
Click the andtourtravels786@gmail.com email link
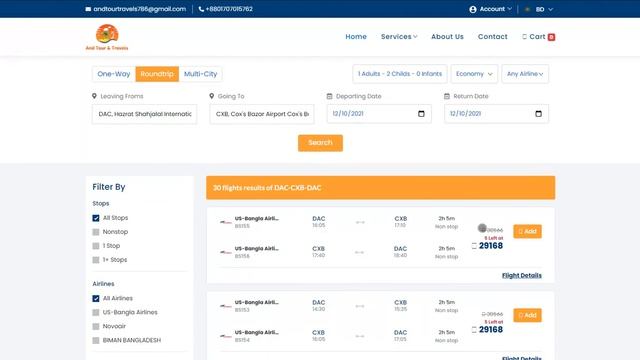pos(140,9)
